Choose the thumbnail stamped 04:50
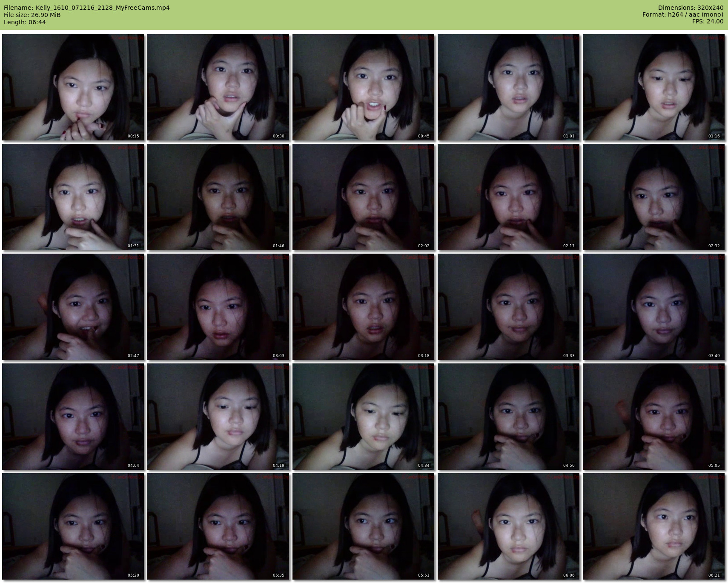The width and height of the screenshot is (728, 583). click(508, 417)
